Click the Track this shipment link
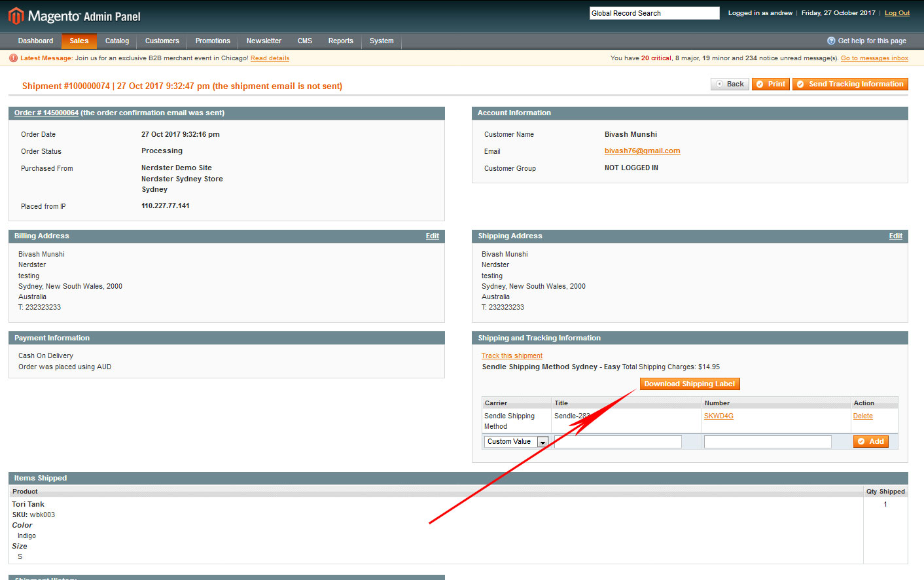The height and width of the screenshot is (580, 924). click(512, 355)
